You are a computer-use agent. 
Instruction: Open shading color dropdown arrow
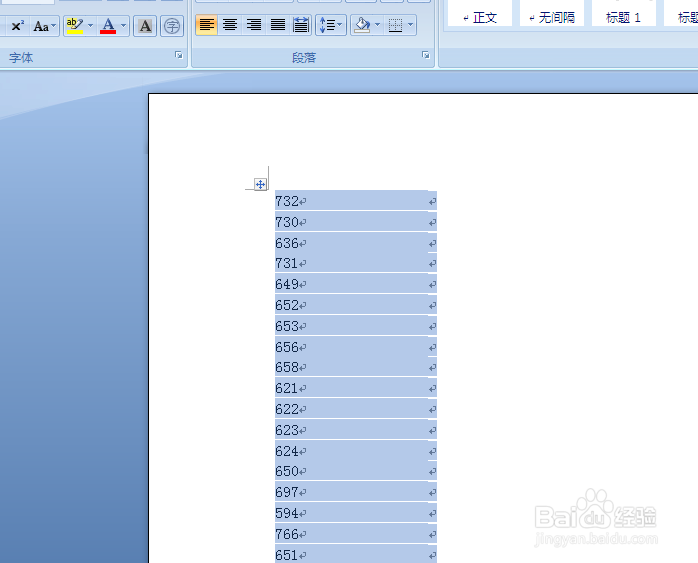click(377, 25)
